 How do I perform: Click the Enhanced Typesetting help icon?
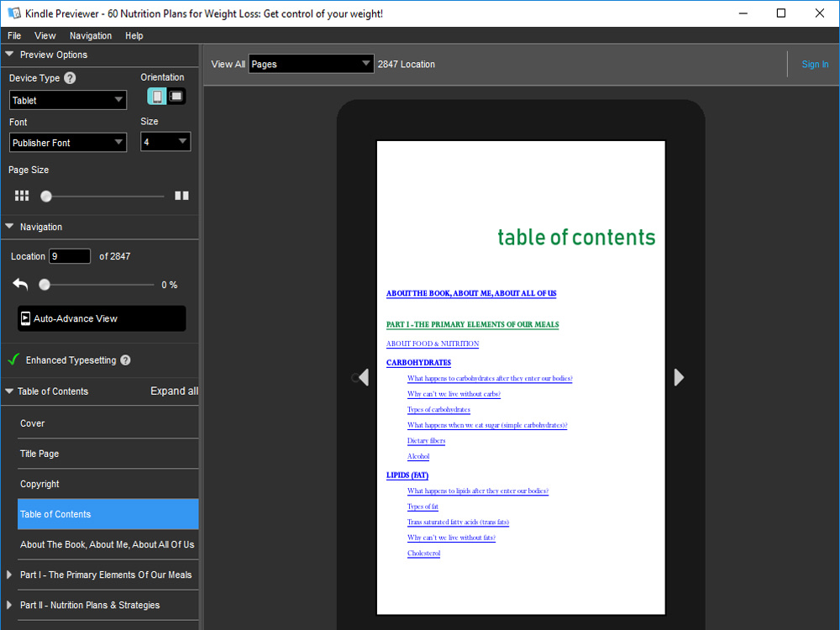[x=125, y=360]
